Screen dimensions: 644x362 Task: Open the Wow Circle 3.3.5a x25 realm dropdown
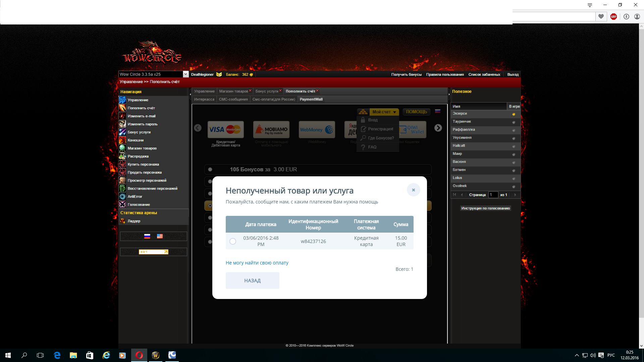tap(185, 74)
